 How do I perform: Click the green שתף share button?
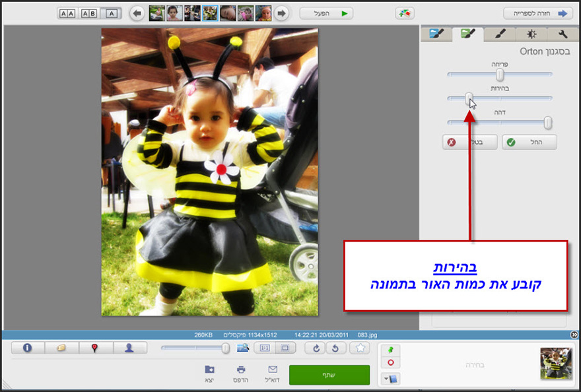coord(329,375)
